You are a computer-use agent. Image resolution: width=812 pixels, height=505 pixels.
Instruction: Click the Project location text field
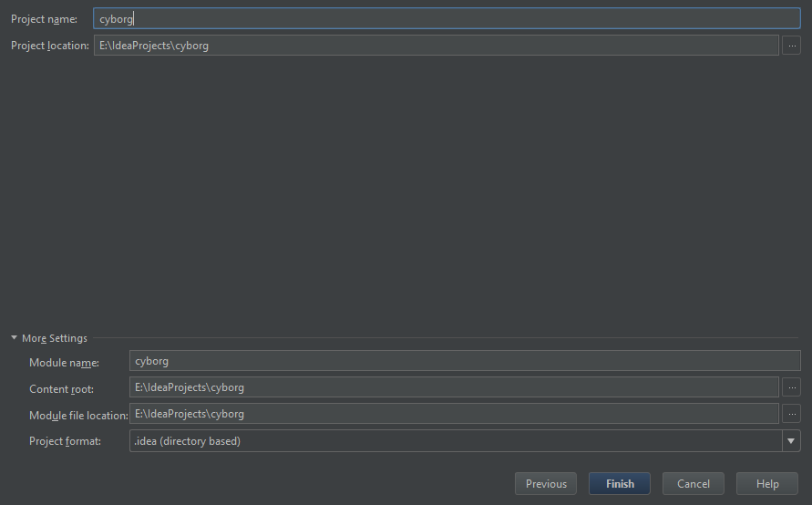pos(436,45)
